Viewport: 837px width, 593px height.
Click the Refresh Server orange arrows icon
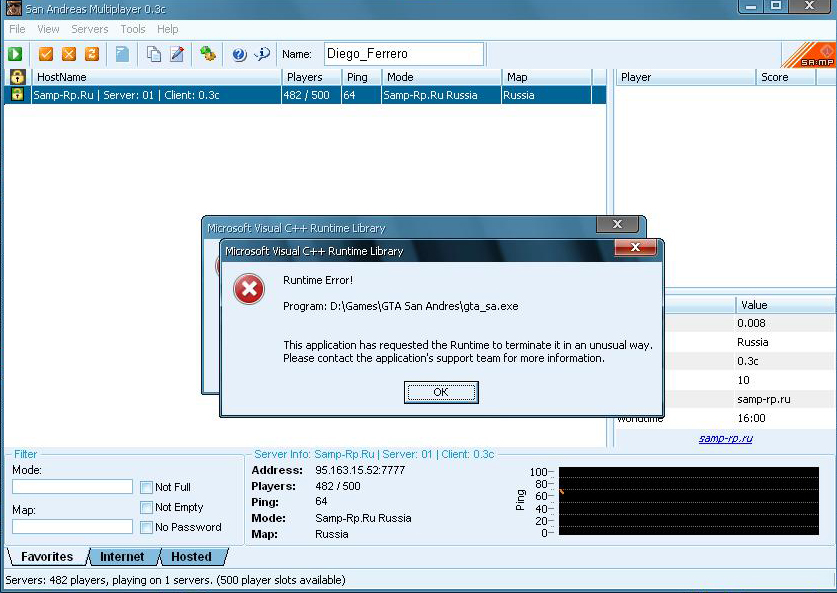tap(92, 54)
